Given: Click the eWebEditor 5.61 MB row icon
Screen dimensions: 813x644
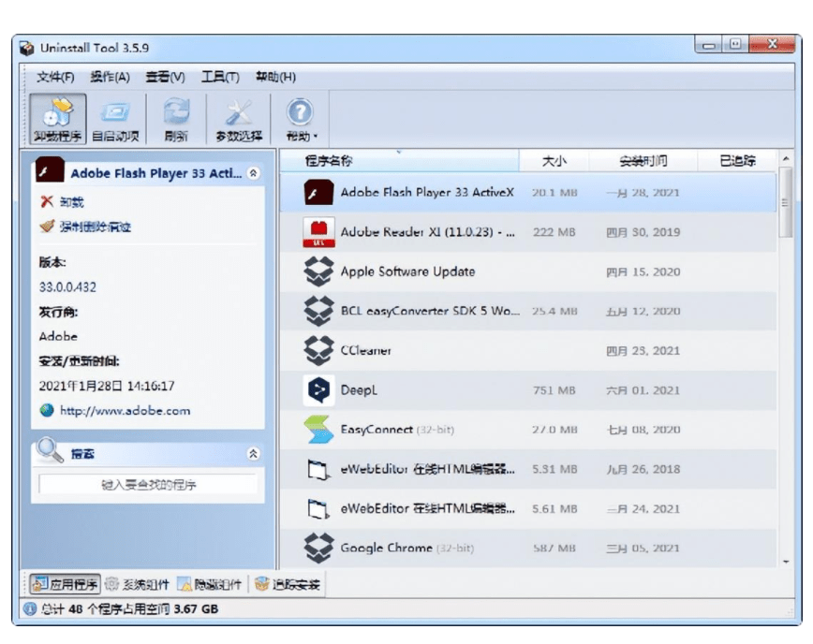Looking at the screenshot, I should point(318,509).
